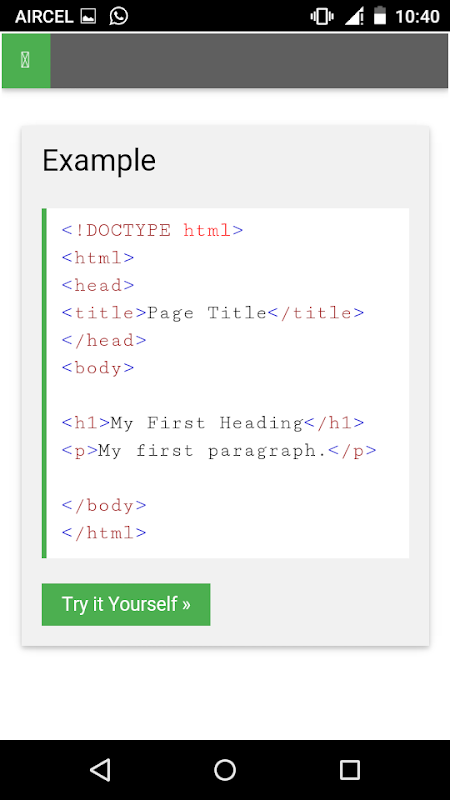450x800 pixels.
Task: Tap the My First Heading code line
Action: click(213, 423)
